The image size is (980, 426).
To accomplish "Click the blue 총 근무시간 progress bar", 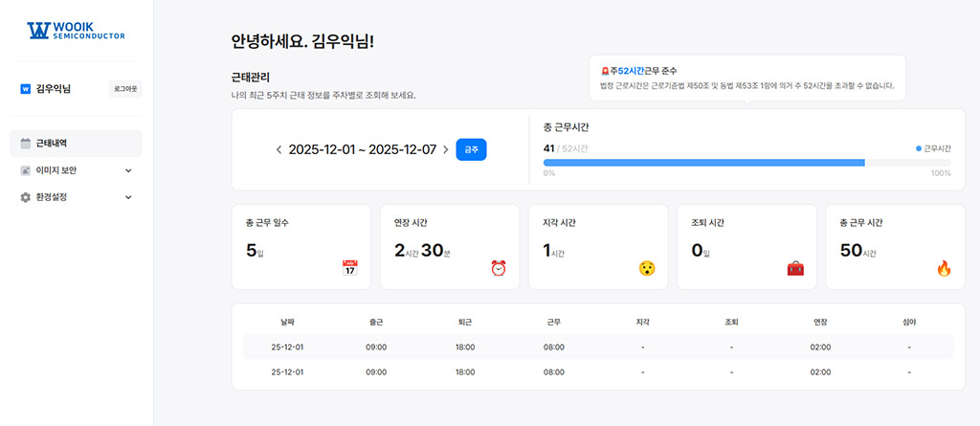I will [703, 163].
